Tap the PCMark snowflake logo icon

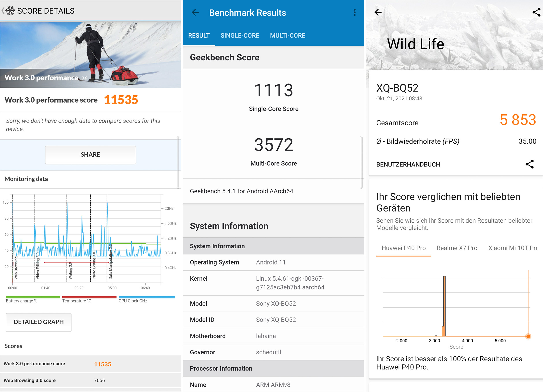(10, 11)
